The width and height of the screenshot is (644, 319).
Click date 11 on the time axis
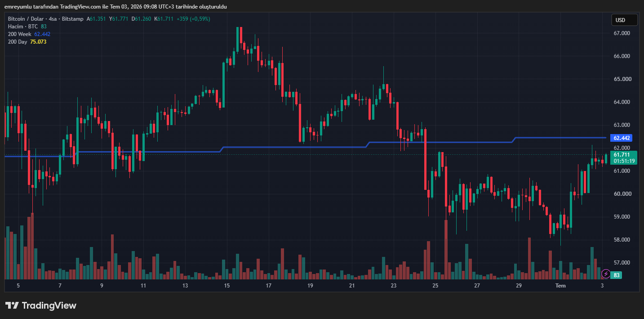(x=143, y=286)
